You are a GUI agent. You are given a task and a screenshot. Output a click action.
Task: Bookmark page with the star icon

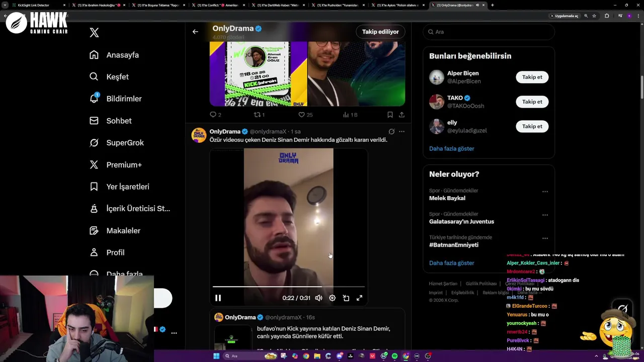tap(594, 16)
